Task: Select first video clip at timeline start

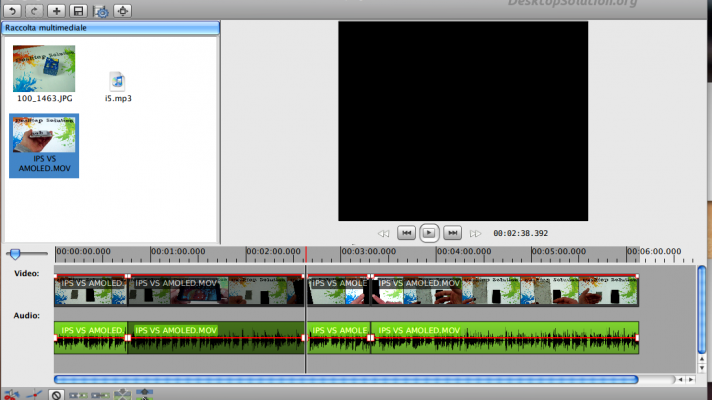Action: coord(91,291)
